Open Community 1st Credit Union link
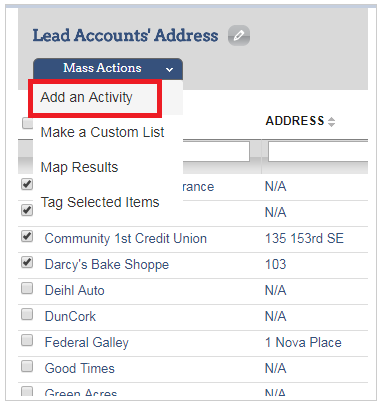 coord(126,239)
